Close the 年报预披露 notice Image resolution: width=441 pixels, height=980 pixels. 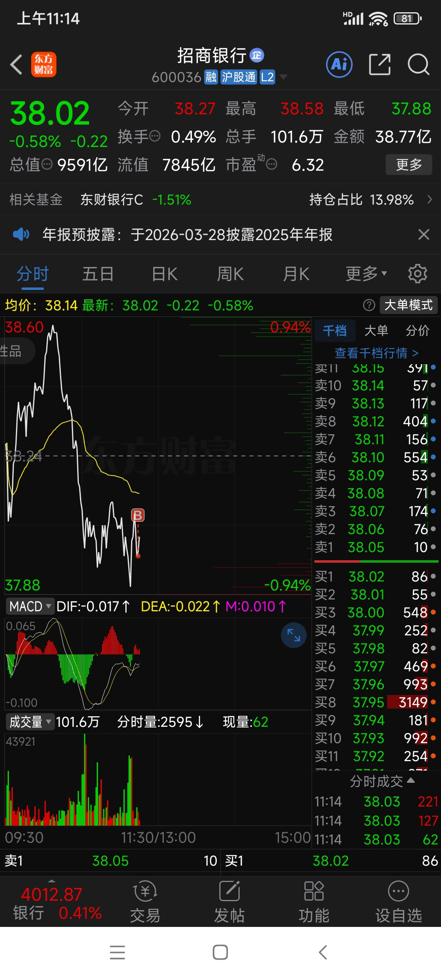click(x=424, y=234)
